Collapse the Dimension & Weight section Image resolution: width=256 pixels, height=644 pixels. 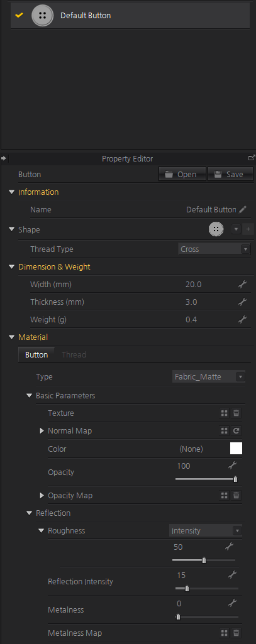pyautogui.click(x=11, y=266)
